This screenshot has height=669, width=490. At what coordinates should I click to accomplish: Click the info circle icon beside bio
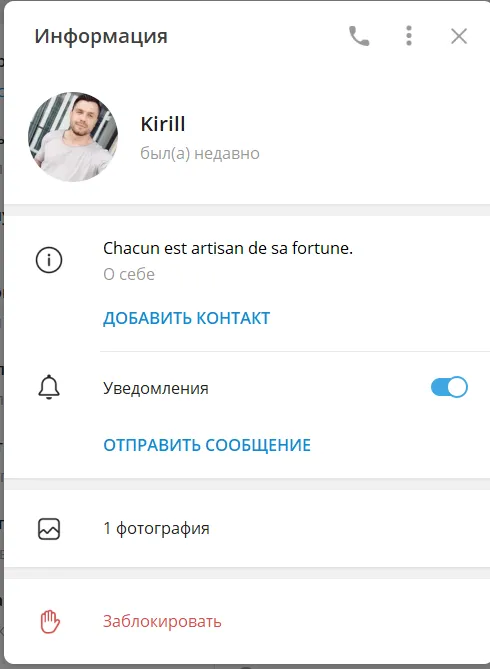coord(49,260)
